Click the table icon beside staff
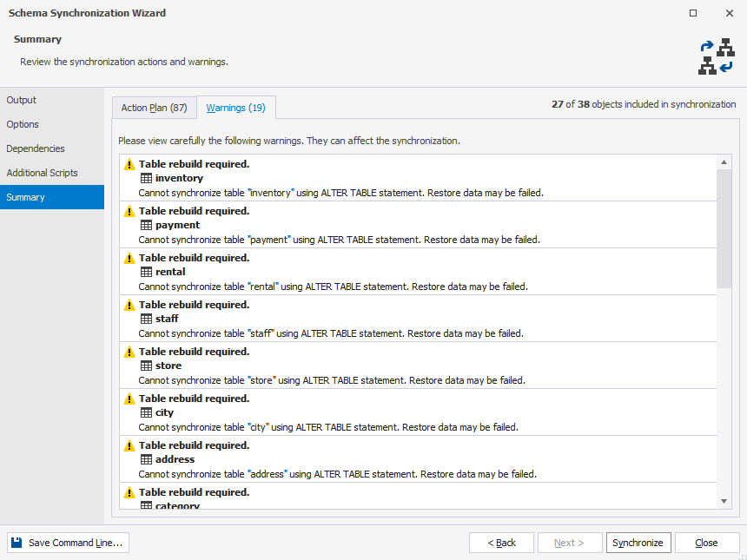The height and width of the screenshot is (560, 747). pos(146,319)
